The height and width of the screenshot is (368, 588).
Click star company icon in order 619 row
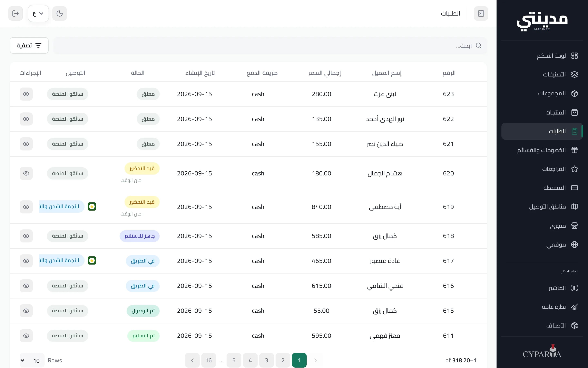[x=92, y=207]
